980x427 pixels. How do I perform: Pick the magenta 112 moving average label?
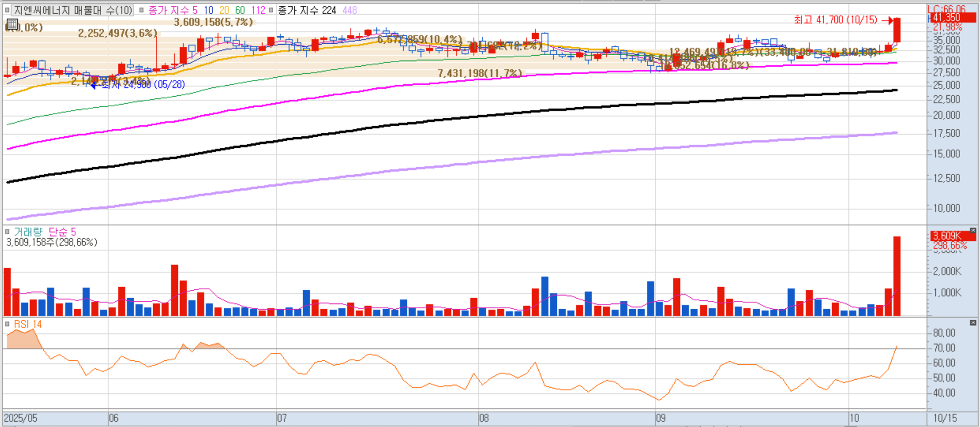[258, 10]
